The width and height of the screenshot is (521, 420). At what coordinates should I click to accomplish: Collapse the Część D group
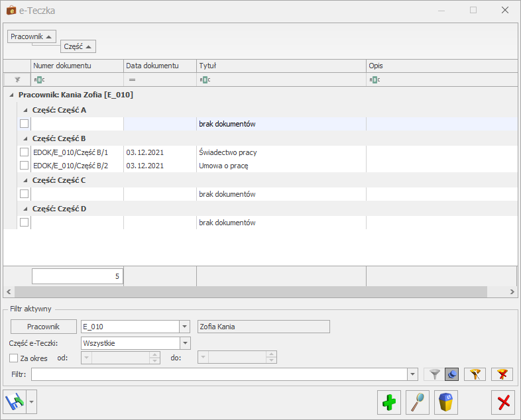click(x=26, y=209)
